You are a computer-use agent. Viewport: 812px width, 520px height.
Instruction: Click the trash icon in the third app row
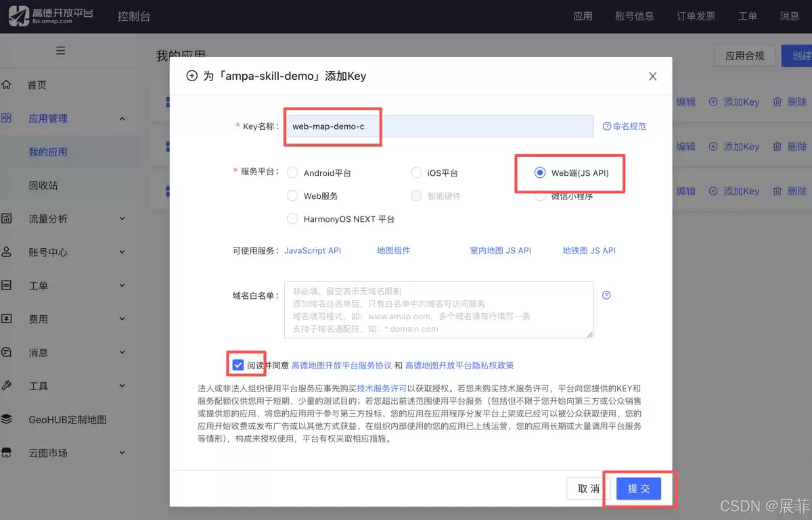pos(777,191)
